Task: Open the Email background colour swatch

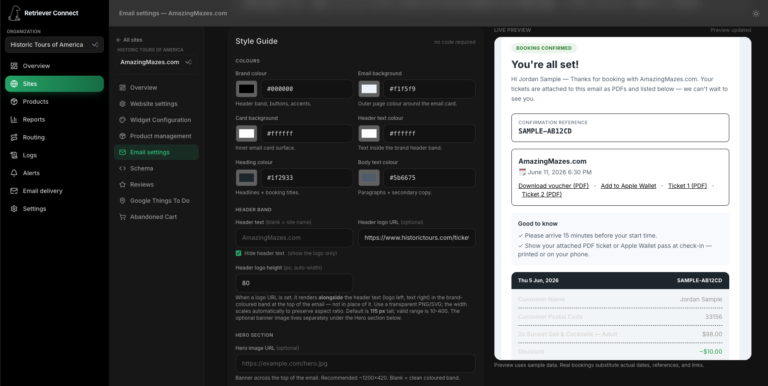Action: (369, 89)
